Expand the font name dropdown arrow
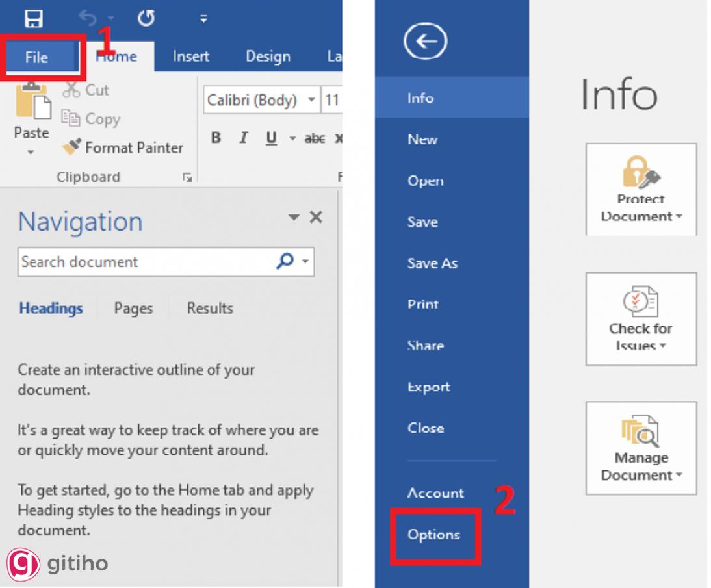The image size is (711, 588). 311,100
